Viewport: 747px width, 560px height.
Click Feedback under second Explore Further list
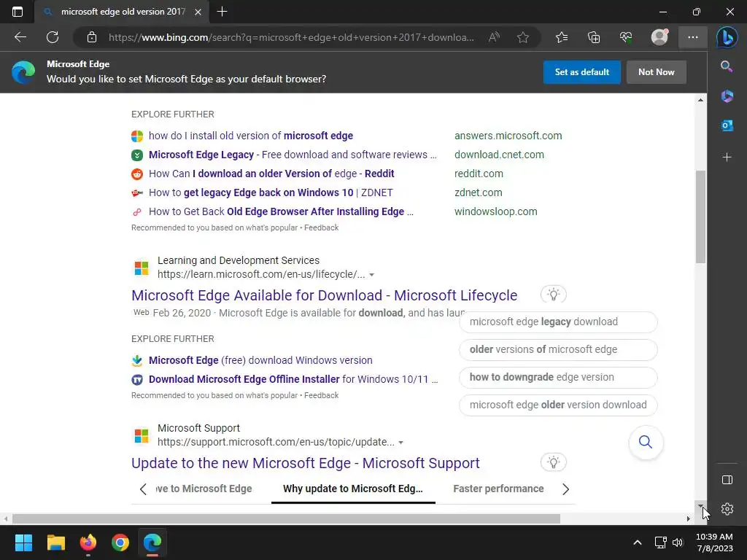[321, 395]
